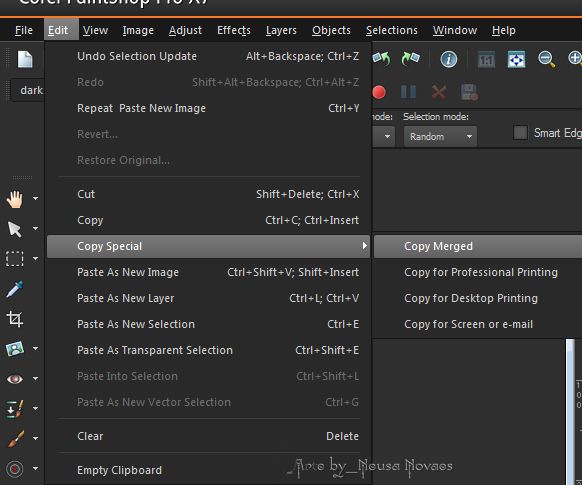Image resolution: width=582 pixels, height=485 pixels.
Task: Start script recording with red circle
Action: 379,92
